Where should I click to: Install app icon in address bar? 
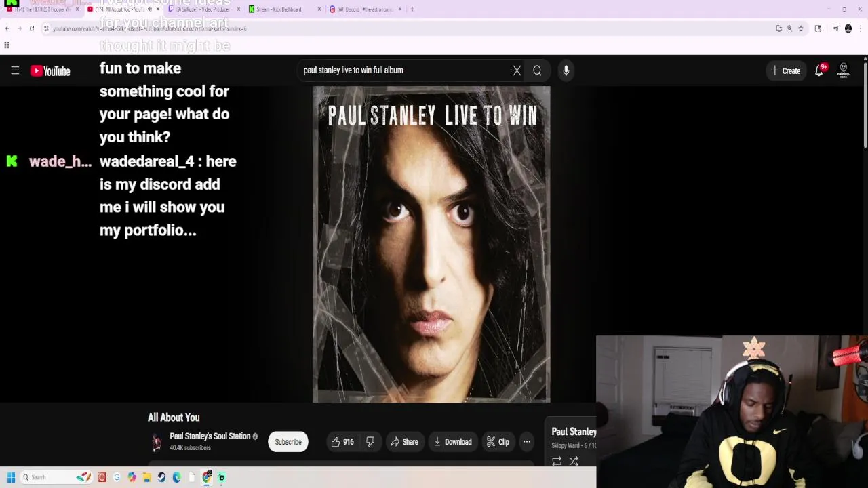coord(779,28)
